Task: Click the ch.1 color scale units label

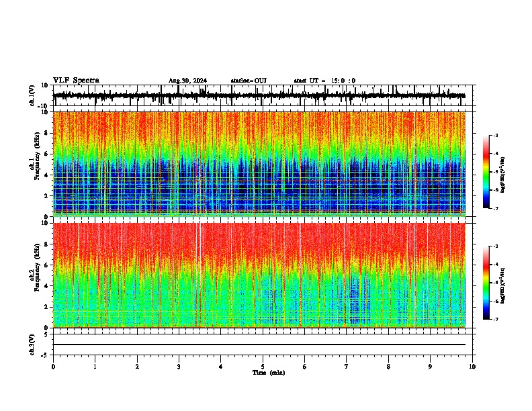Action: pos(503,175)
